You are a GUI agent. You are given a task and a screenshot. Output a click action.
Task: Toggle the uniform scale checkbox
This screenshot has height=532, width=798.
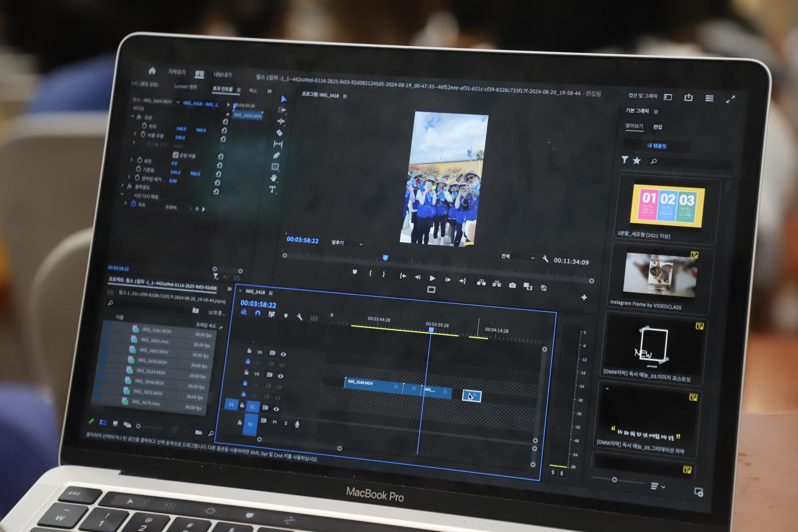(x=175, y=155)
